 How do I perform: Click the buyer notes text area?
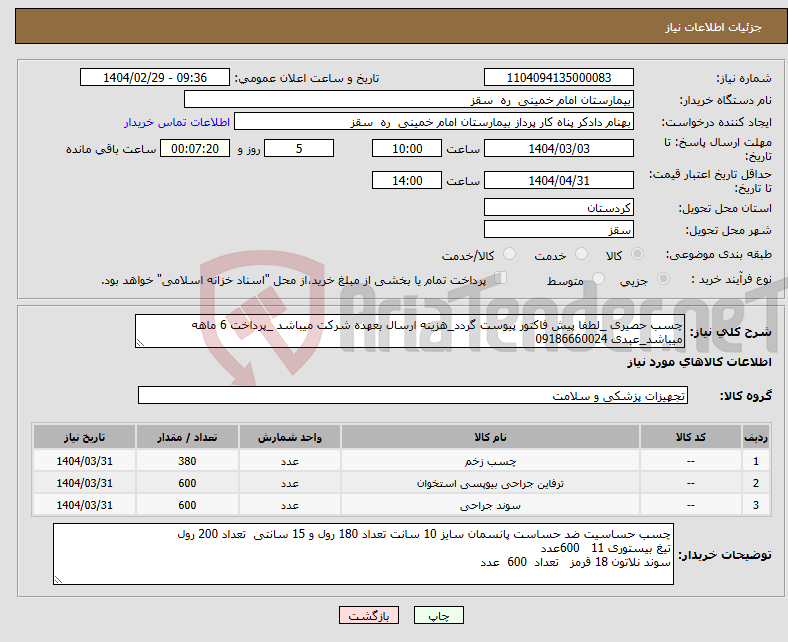tap(363, 554)
